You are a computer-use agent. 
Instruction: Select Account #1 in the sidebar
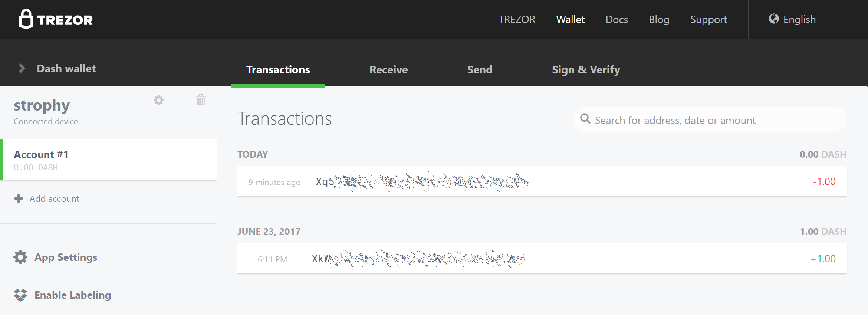coord(109,160)
